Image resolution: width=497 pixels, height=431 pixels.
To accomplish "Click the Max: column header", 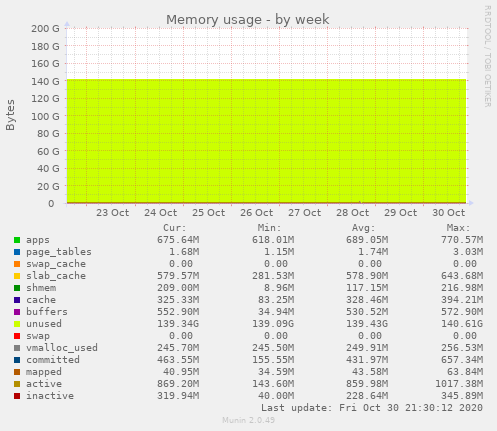I will point(458,228).
